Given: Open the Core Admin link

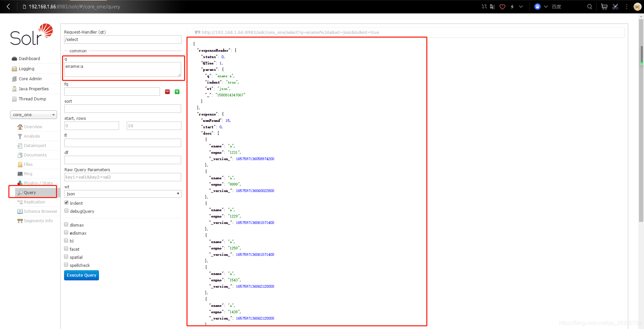Looking at the screenshot, I should (30, 79).
